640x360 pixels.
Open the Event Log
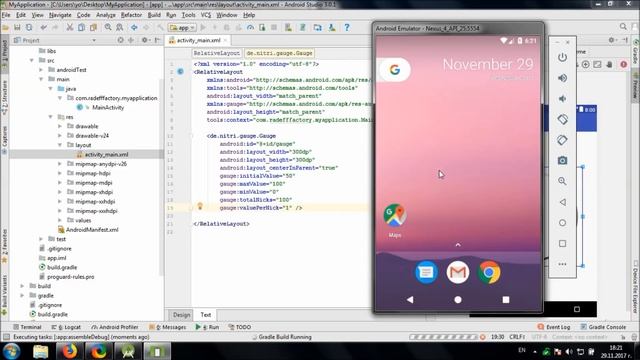click(x=554, y=327)
